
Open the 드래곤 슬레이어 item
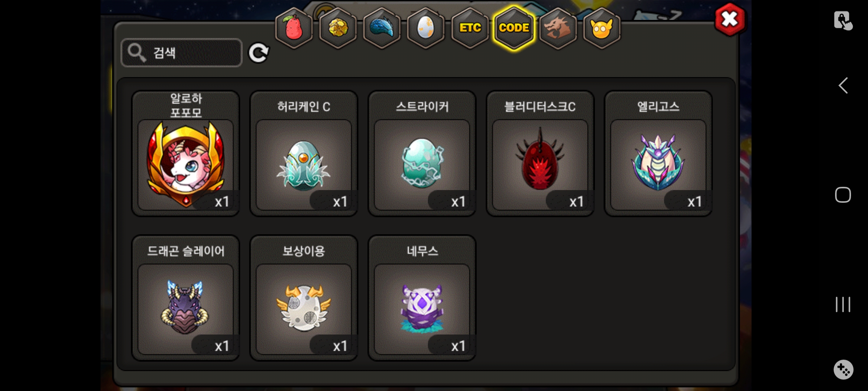click(186, 298)
